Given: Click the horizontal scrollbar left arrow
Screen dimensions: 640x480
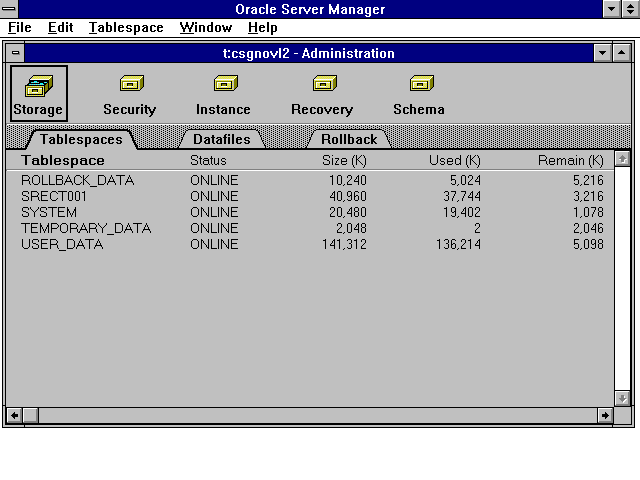Looking at the screenshot, I should click(x=15, y=414).
